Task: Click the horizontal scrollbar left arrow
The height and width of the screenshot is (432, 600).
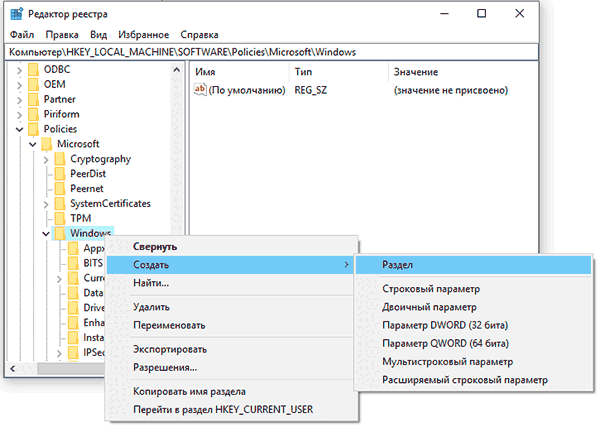Action: [x=13, y=368]
